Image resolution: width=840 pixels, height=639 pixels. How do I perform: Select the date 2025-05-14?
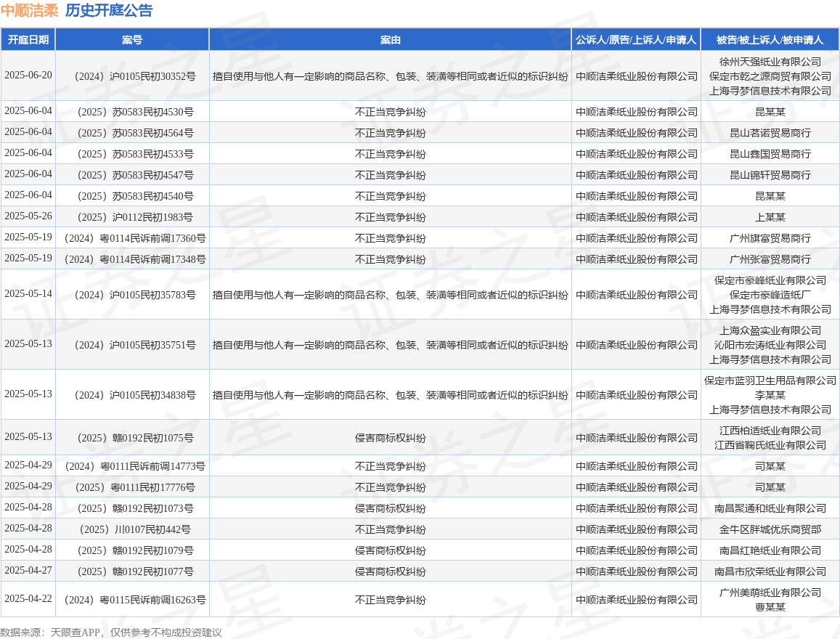click(x=28, y=294)
